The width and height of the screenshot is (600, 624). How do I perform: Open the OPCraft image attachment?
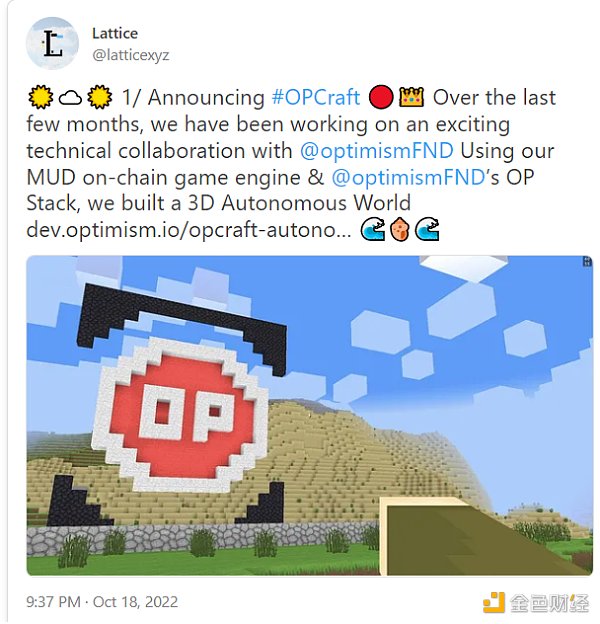click(310, 415)
